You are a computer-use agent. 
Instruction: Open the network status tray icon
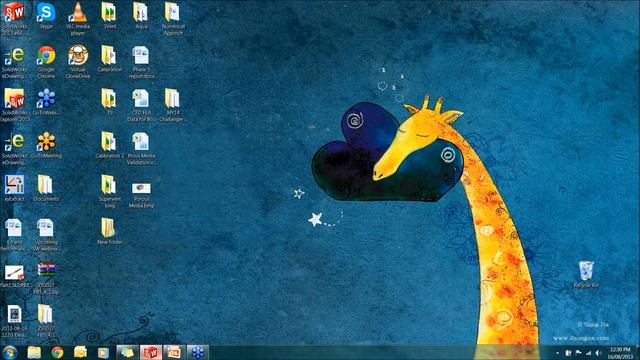[x=588, y=353]
